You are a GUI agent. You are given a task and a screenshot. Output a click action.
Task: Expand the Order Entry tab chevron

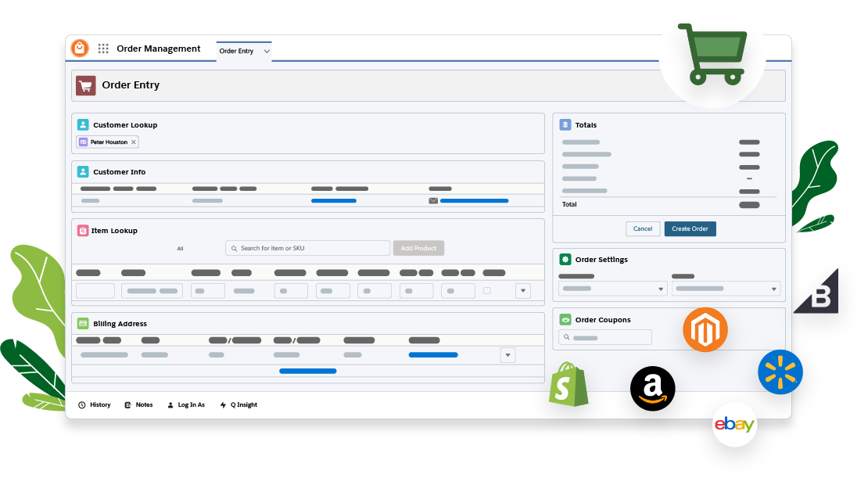click(x=267, y=51)
